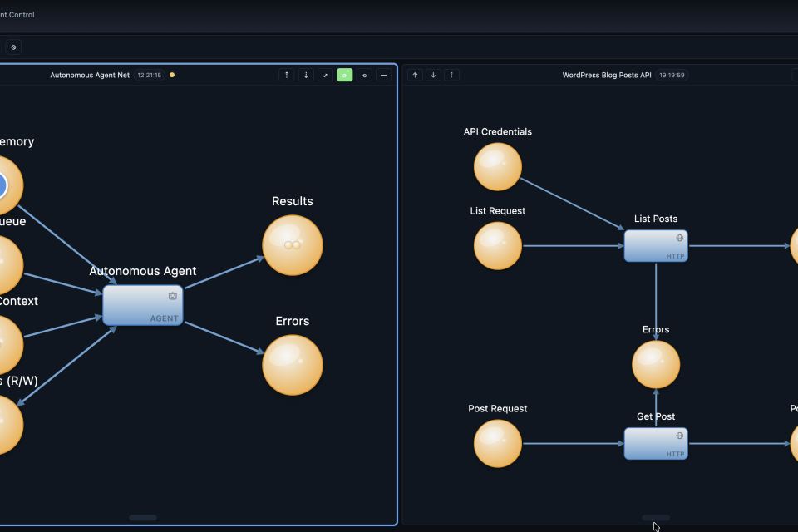Image resolution: width=798 pixels, height=532 pixels.
Task: Select the Autonomous Agent transition node
Action: pos(142,305)
